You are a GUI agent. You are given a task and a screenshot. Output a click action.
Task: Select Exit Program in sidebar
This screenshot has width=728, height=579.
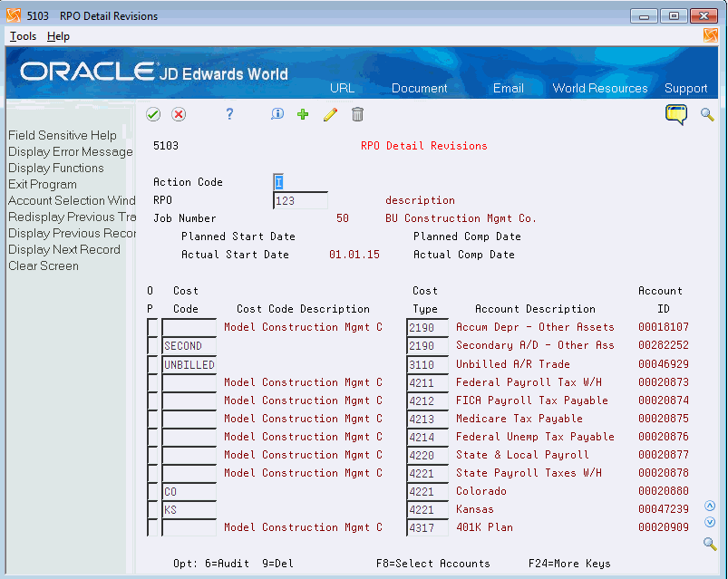[43, 184]
